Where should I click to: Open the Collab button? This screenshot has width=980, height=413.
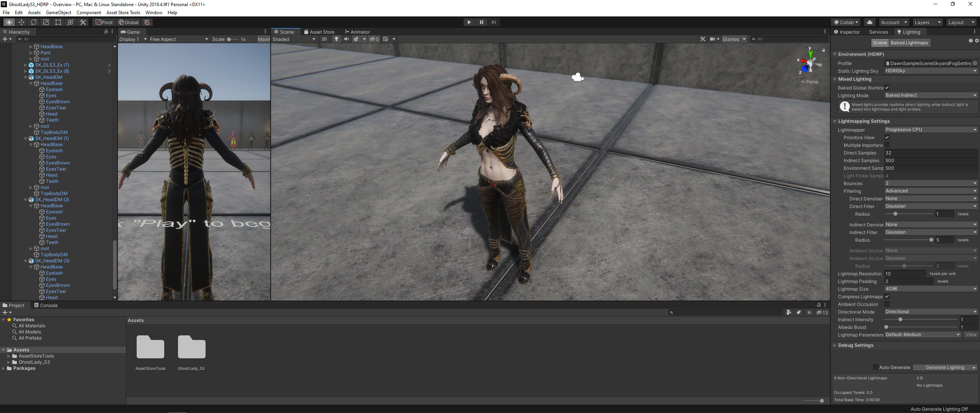[x=846, y=22]
